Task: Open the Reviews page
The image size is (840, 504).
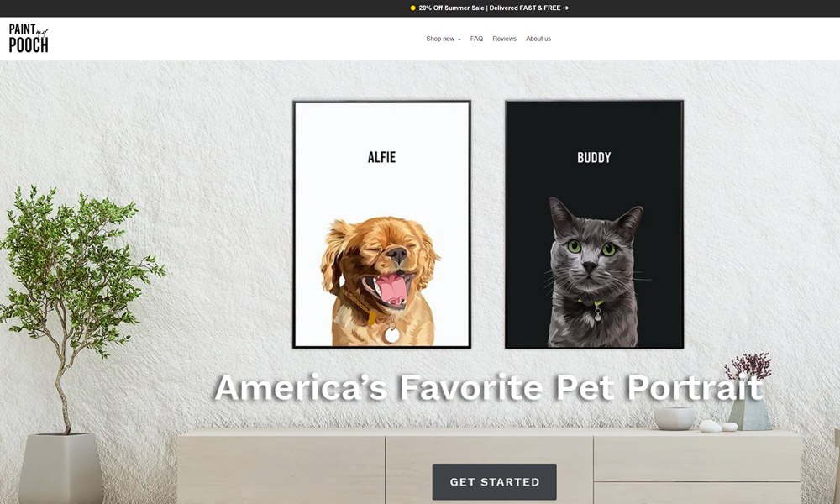Action: point(504,39)
